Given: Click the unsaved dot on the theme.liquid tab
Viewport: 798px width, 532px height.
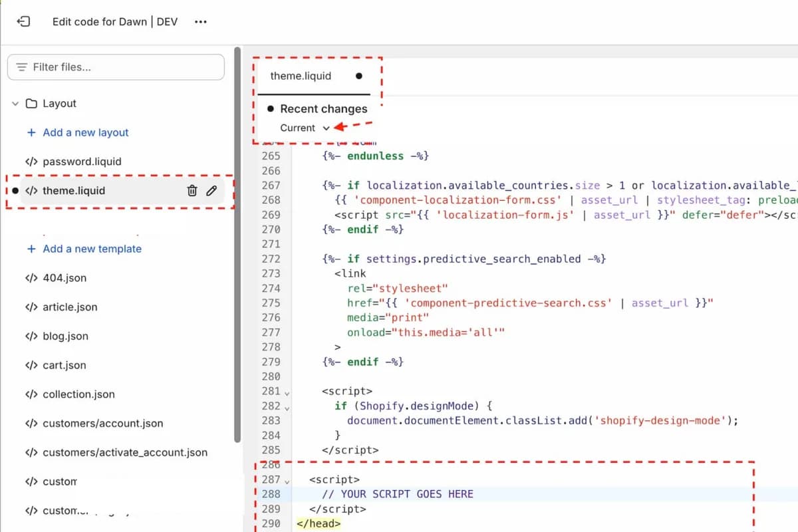Looking at the screenshot, I should pos(359,76).
